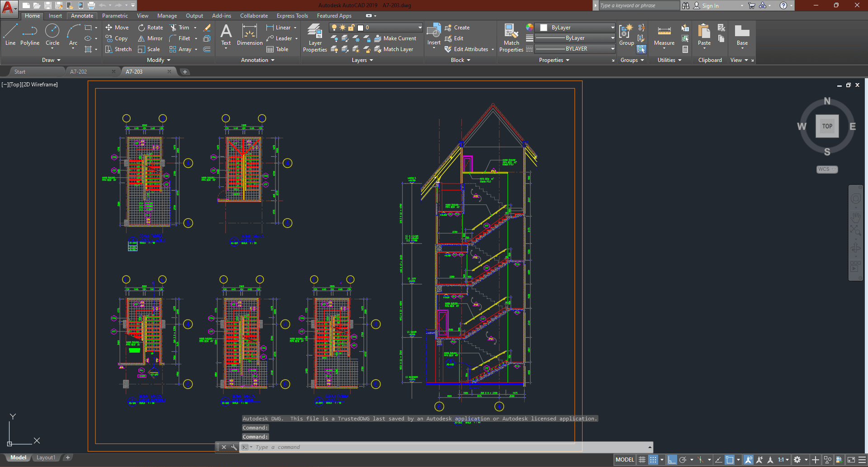Click the TOP face of ViewCube
Viewport: 868px width, 467px height.
827,126
